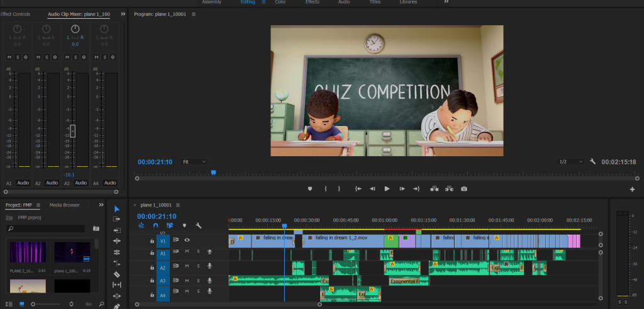Enable voice-over record on track A4

click(x=209, y=291)
